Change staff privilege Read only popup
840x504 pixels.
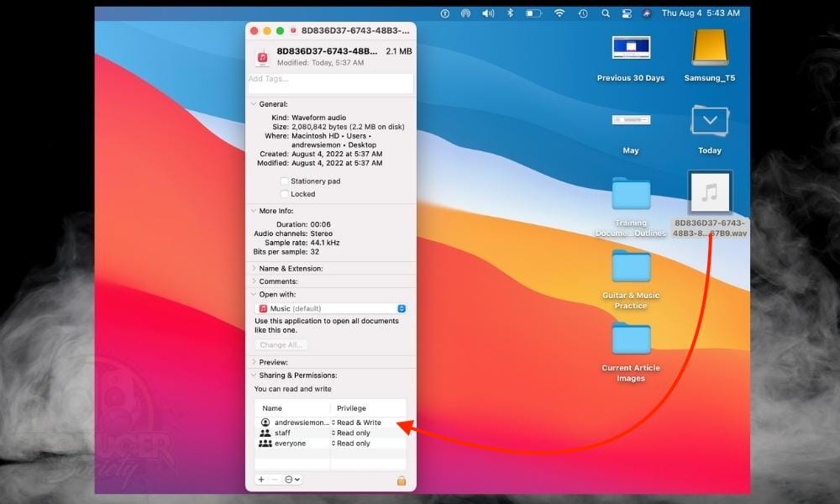[351, 433]
